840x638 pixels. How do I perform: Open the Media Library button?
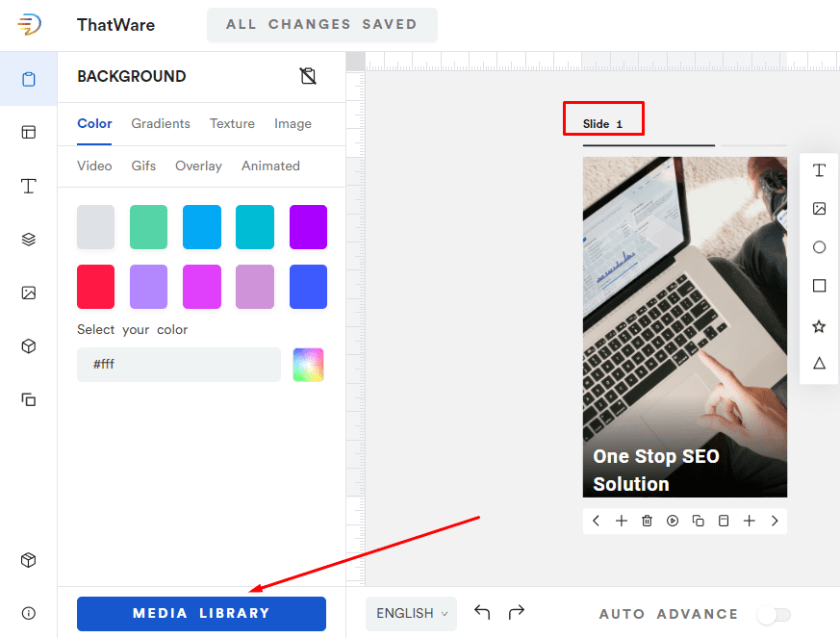[201, 613]
